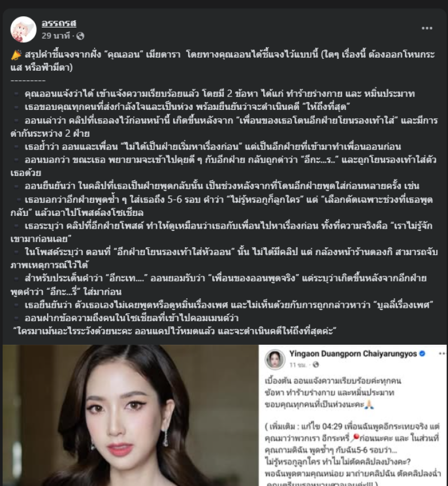Click the summary headline mentioning คุณออน เมียดารา
The height and width of the screenshot is (486, 448).
pos(223,61)
